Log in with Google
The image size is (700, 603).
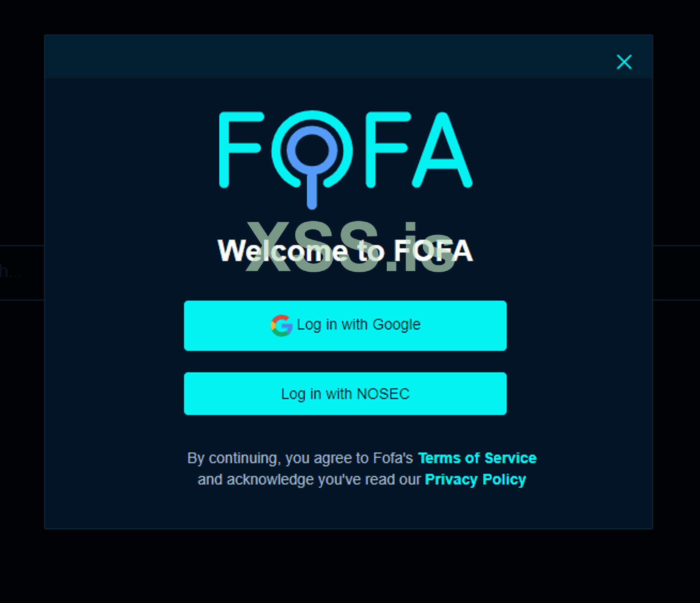coord(345,326)
